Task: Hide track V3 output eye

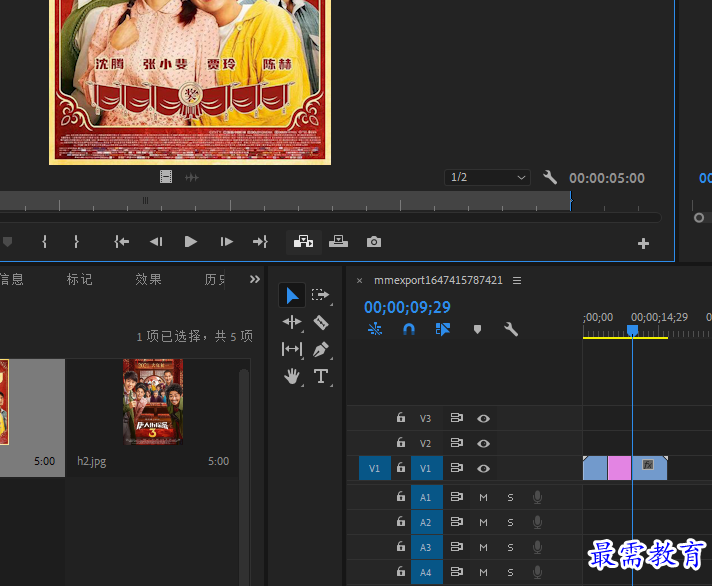Action: point(483,419)
